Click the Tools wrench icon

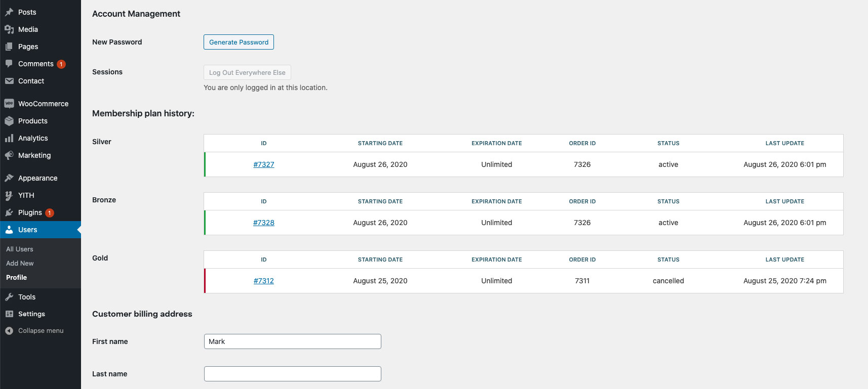click(x=9, y=297)
